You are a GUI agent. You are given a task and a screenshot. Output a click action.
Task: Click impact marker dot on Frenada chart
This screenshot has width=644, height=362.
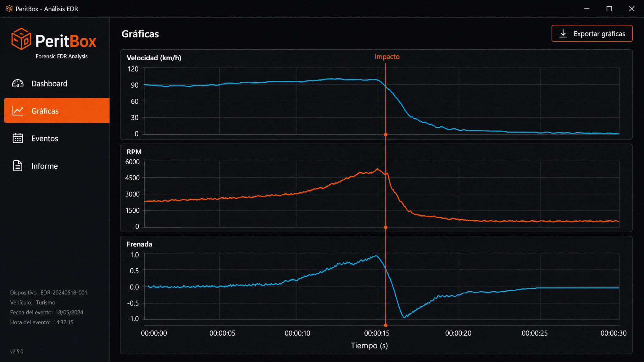[x=386, y=325]
